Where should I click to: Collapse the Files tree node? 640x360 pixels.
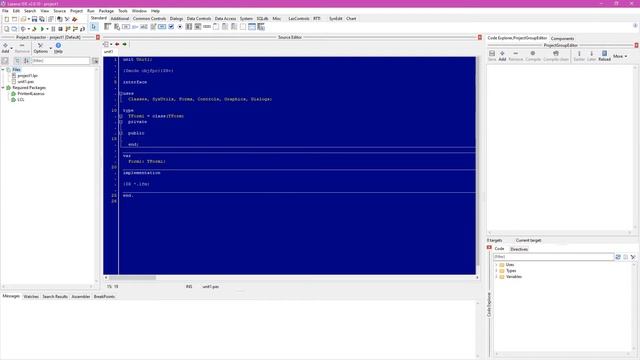pos(3,70)
